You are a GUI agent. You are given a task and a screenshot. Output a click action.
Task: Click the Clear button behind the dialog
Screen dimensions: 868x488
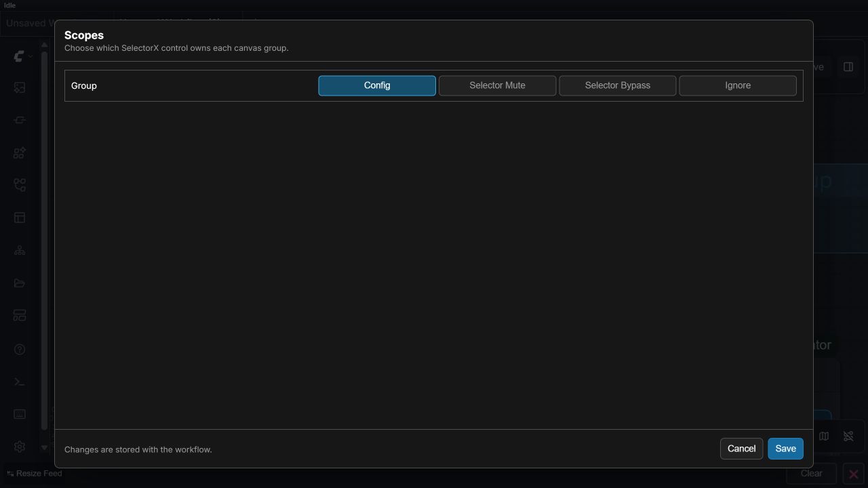[812, 473]
